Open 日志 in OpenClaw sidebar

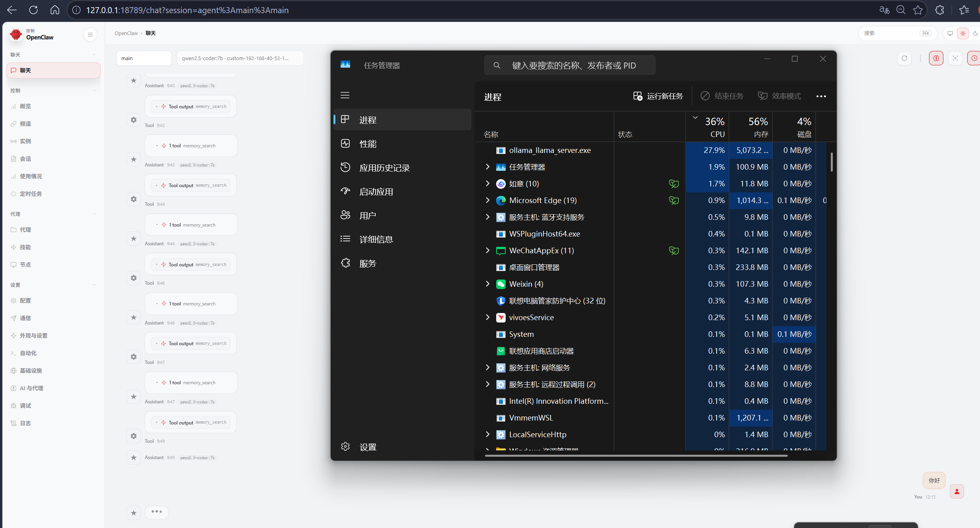[x=53, y=423]
